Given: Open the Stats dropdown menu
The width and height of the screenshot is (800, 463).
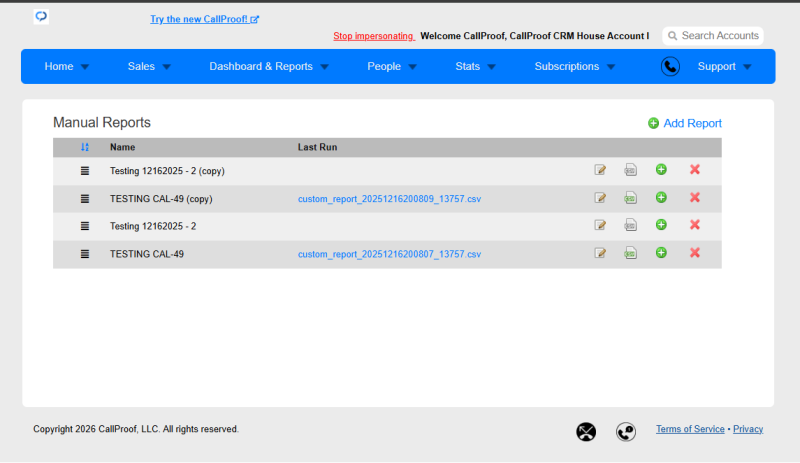Looking at the screenshot, I should click(x=476, y=66).
